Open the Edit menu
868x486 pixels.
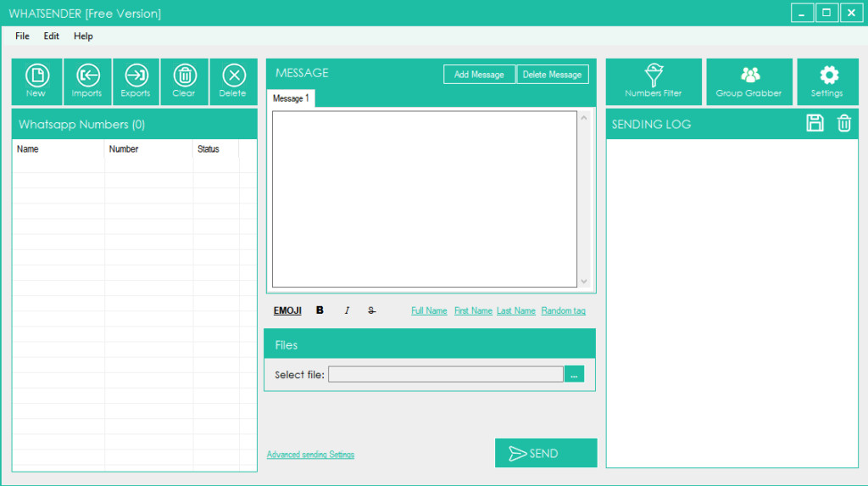coord(52,36)
